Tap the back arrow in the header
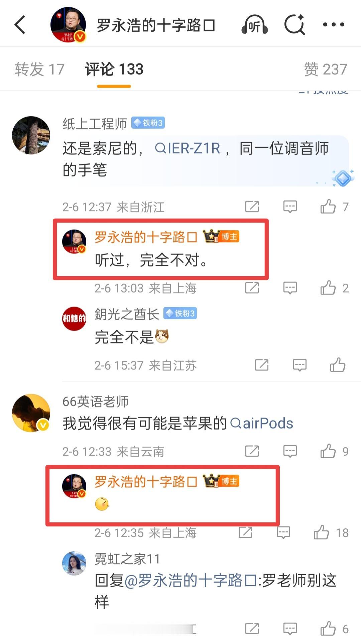The width and height of the screenshot is (361, 644). [20, 25]
